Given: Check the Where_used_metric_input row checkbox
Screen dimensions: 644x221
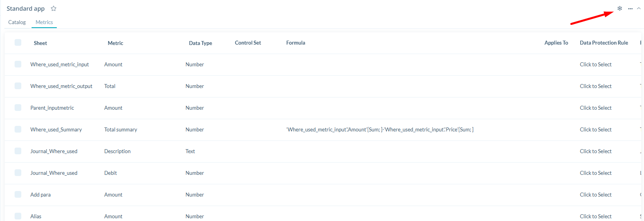Looking at the screenshot, I should click(18, 64).
